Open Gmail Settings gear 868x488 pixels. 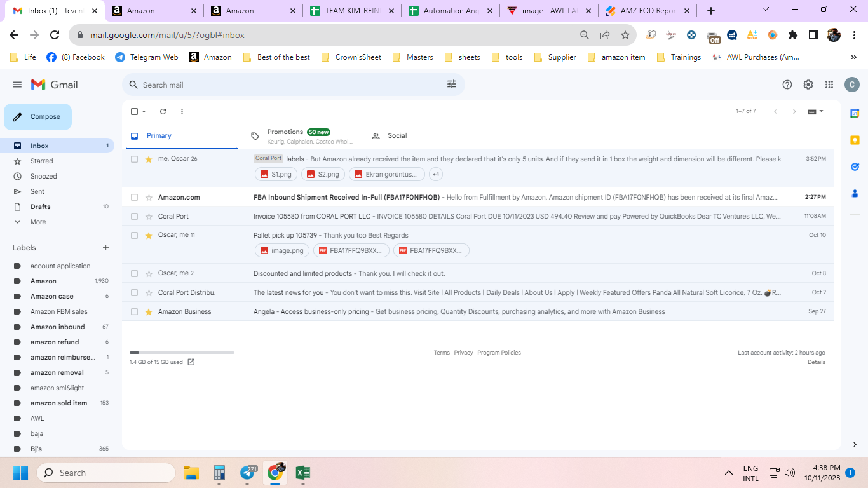click(808, 85)
